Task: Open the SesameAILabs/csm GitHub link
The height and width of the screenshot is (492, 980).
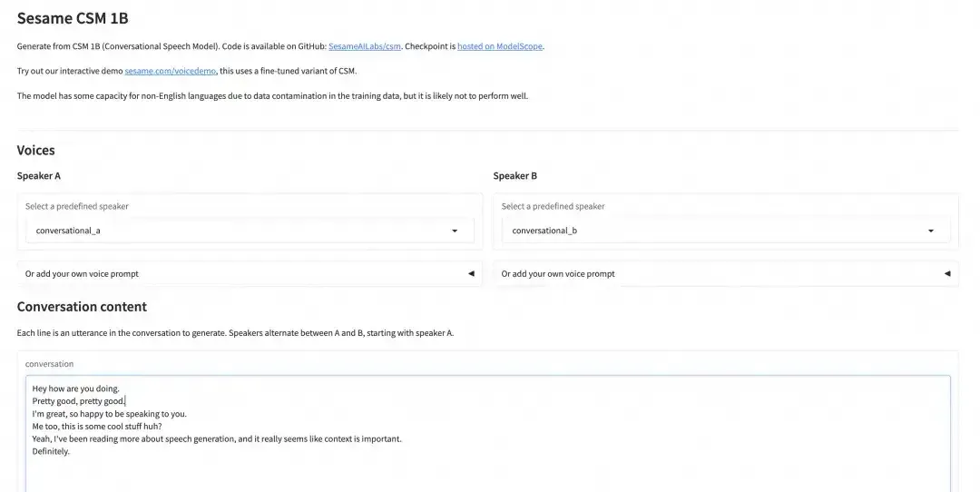Action: pyautogui.click(x=365, y=46)
